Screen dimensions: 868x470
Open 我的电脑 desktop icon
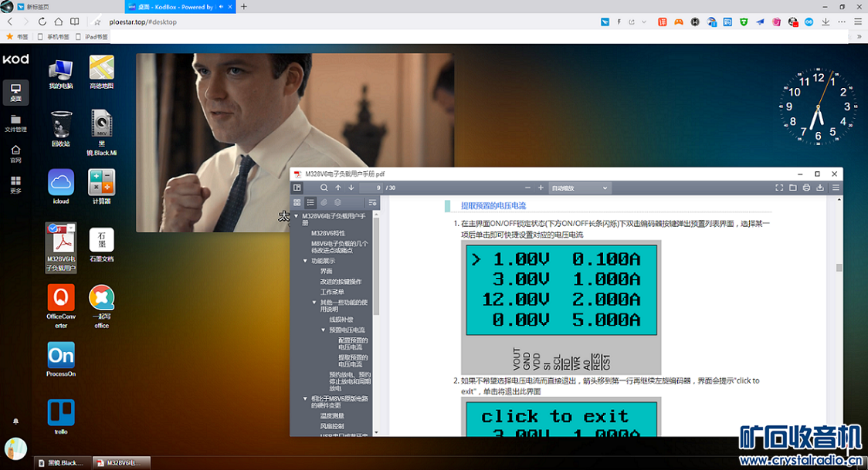coord(60,74)
